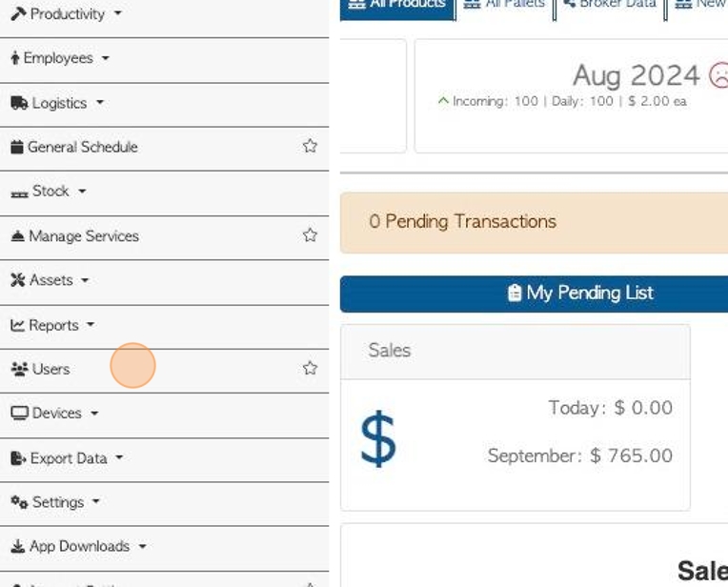This screenshot has height=587, width=728.
Task: Click the Assets tools icon
Action: [18, 280]
